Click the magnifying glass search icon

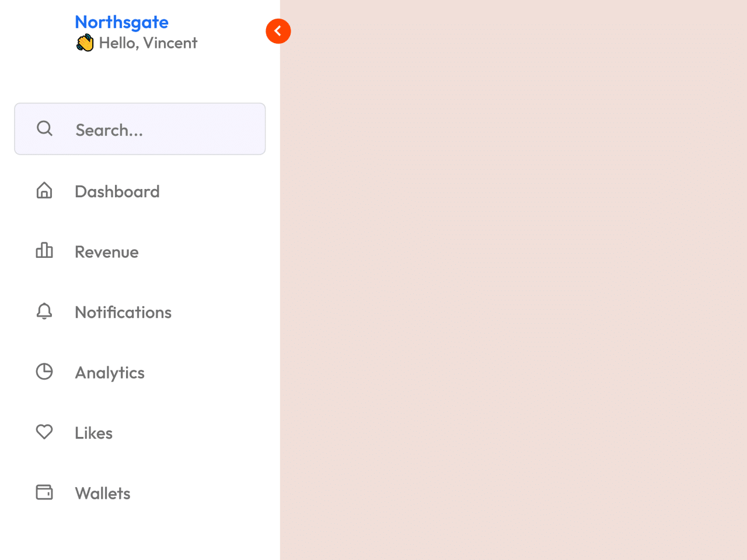44,129
